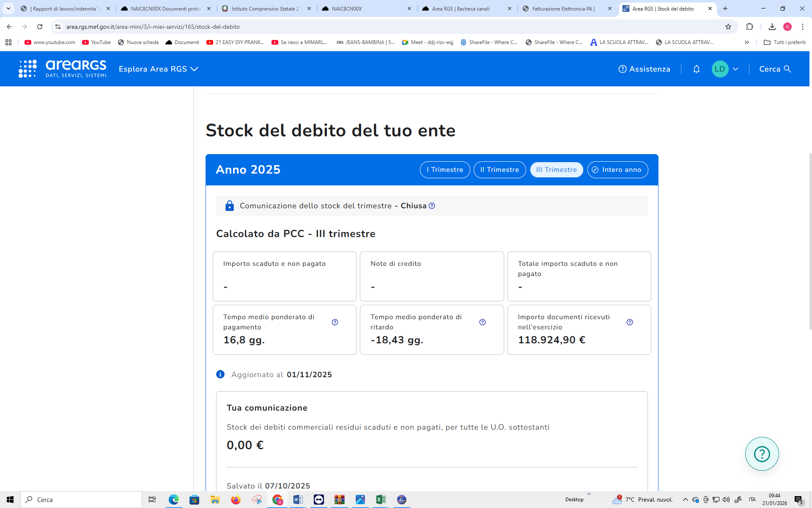Image resolution: width=812 pixels, height=508 pixels.
Task: Click info icon for Importo documenti ricevuti
Action: click(630, 322)
